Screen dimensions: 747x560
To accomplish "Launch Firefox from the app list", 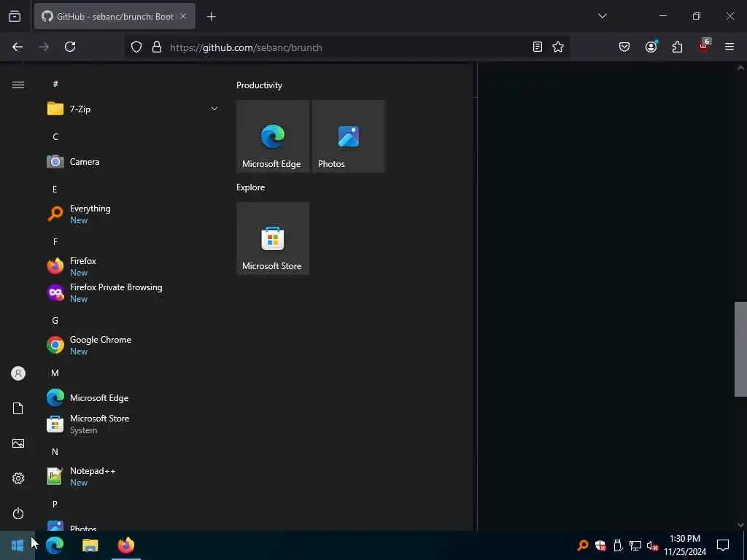I will tap(133, 267).
